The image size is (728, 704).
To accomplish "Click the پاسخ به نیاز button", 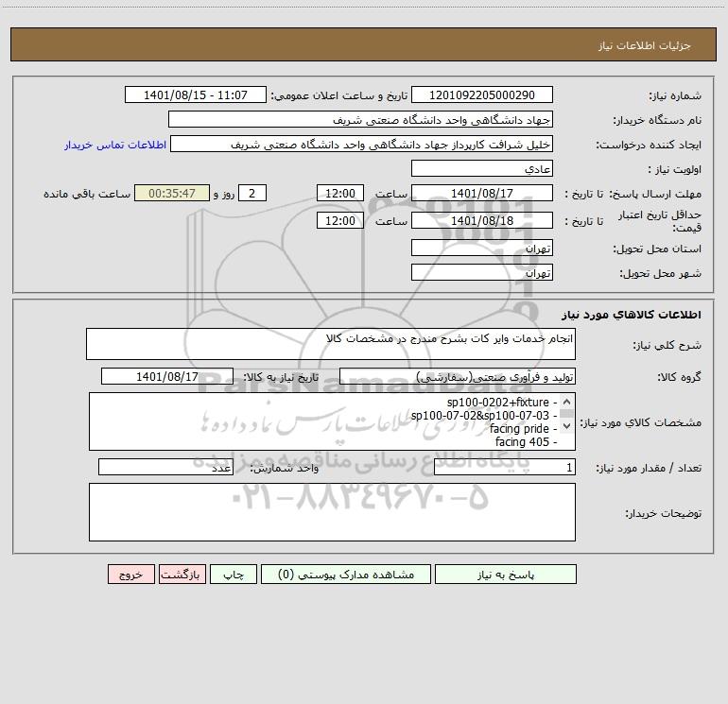I will (x=506, y=574).
